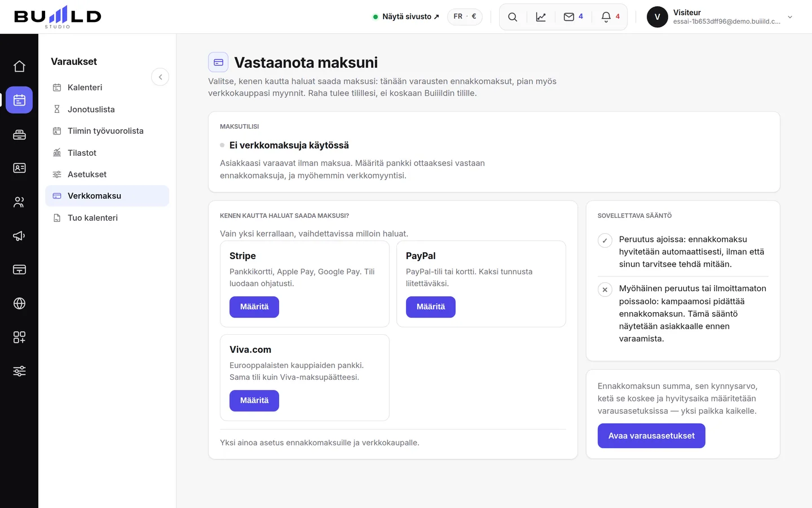Click the 'MAKSUTILISI' section label
Image resolution: width=812 pixels, height=508 pixels.
pos(240,126)
